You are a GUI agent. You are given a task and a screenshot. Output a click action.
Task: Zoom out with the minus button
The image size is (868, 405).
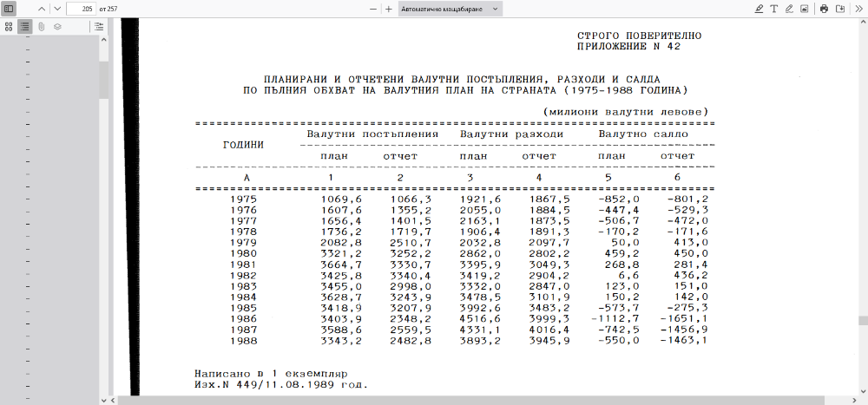coord(373,9)
